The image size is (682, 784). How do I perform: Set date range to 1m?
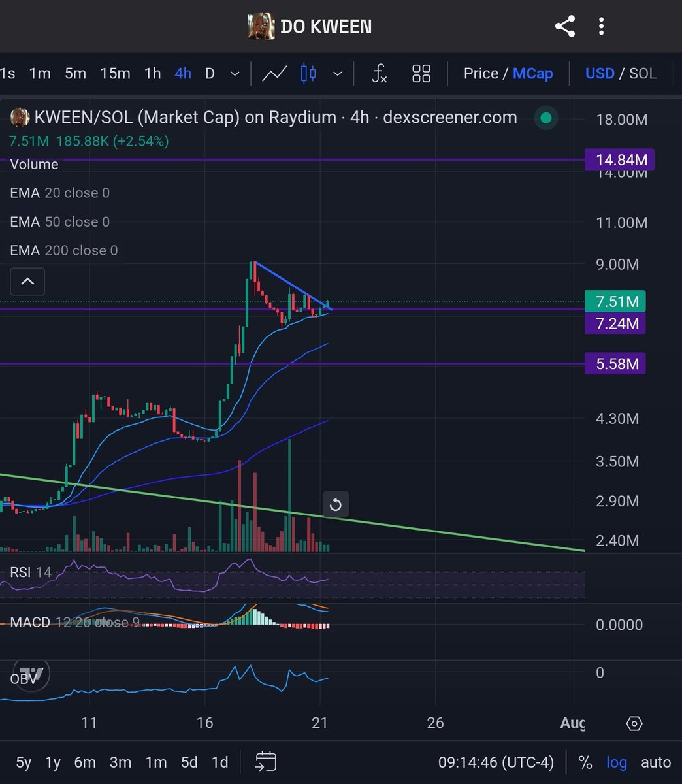(x=155, y=762)
